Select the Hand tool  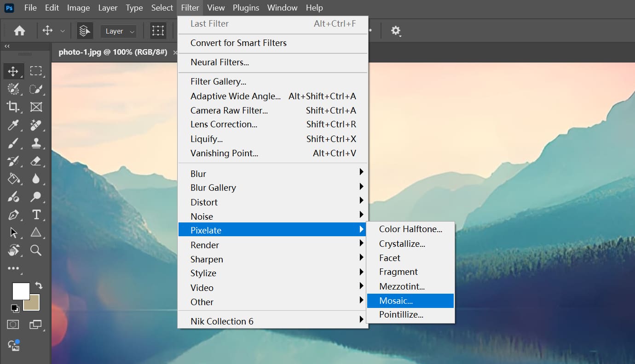pyautogui.click(x=13, y=250)
